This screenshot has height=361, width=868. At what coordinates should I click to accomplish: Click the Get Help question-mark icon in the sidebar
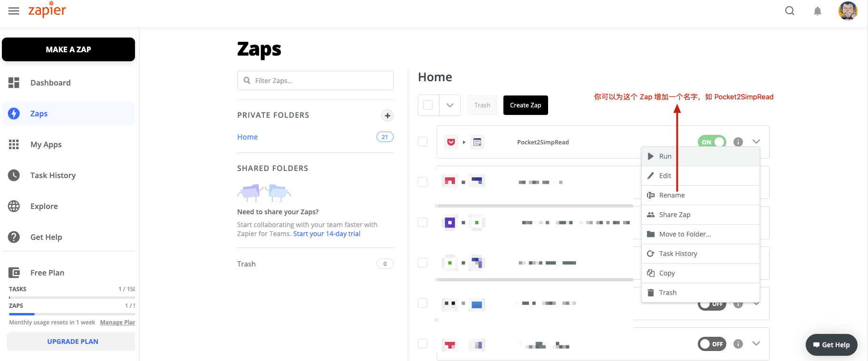[14, 237]
